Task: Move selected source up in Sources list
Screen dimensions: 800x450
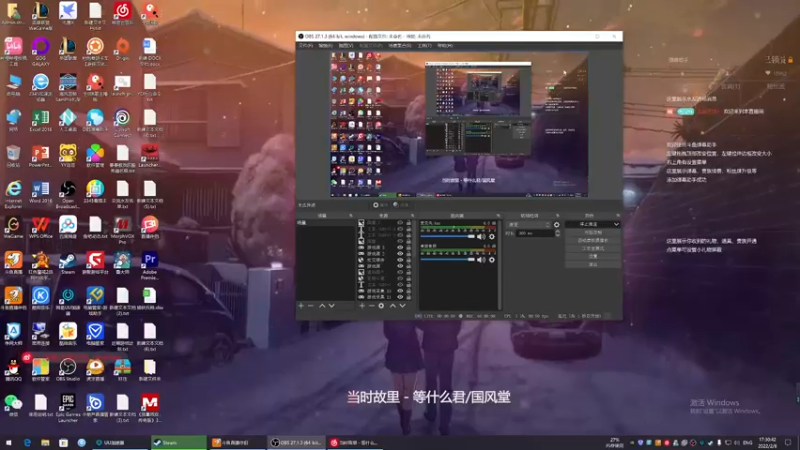Action: pyautogui.click(x=393, y=306)
